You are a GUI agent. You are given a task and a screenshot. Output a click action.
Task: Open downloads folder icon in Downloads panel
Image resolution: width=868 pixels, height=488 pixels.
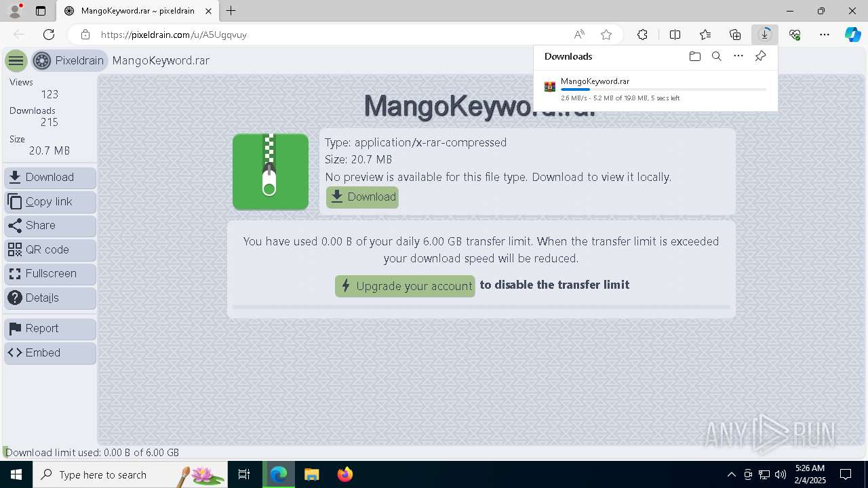pos(694,56)
